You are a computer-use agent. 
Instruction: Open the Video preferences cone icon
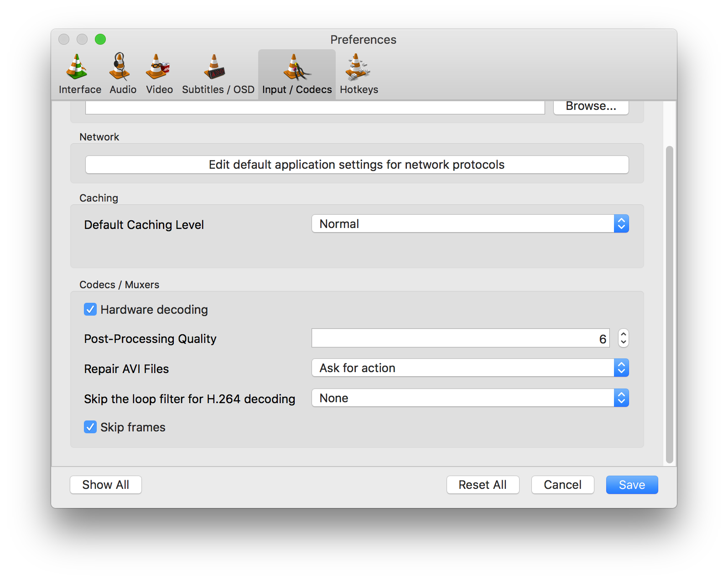(157, 67)
